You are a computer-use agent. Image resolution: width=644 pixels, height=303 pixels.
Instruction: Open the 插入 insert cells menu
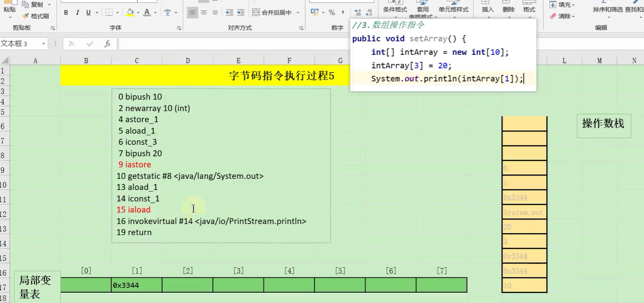click(488, 9)
